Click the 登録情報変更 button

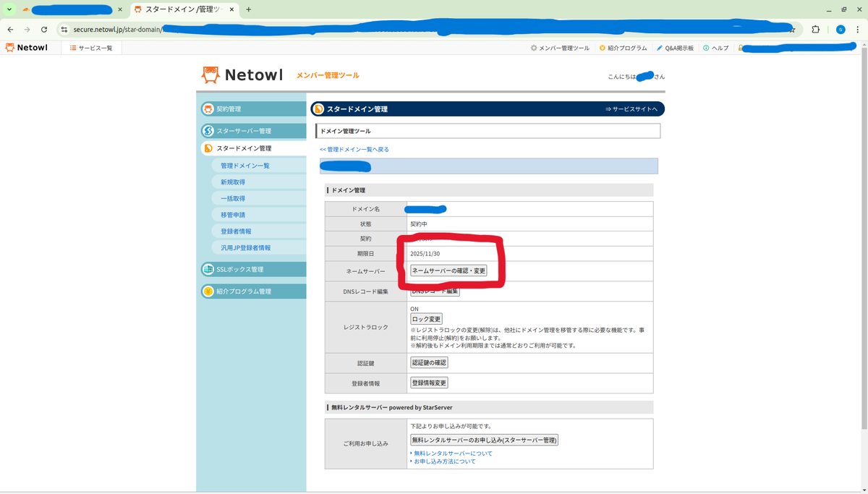tap(429, 383)
